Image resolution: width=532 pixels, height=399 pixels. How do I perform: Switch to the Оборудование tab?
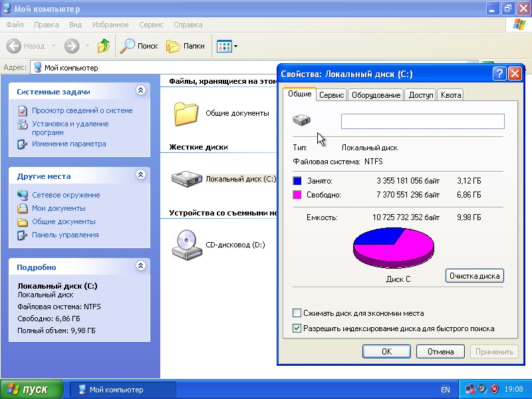pyautogui.click(x=376, y=95)
